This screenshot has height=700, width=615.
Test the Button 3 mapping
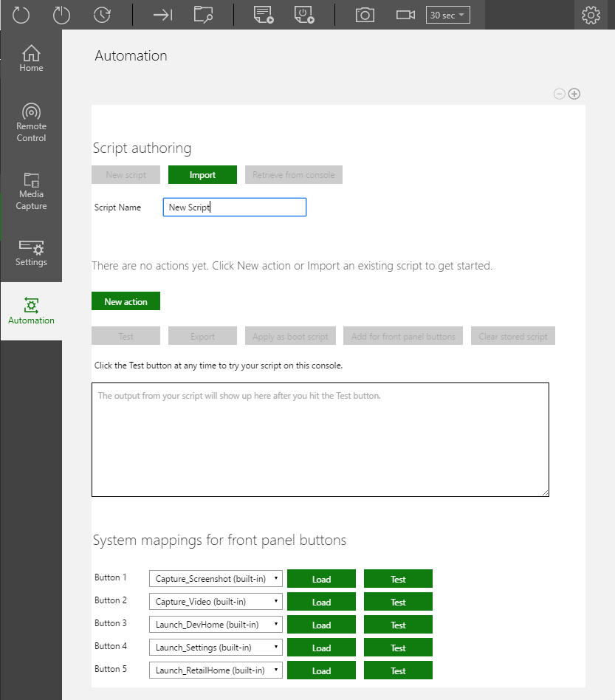pyautogui.click(x=398, y=625)
